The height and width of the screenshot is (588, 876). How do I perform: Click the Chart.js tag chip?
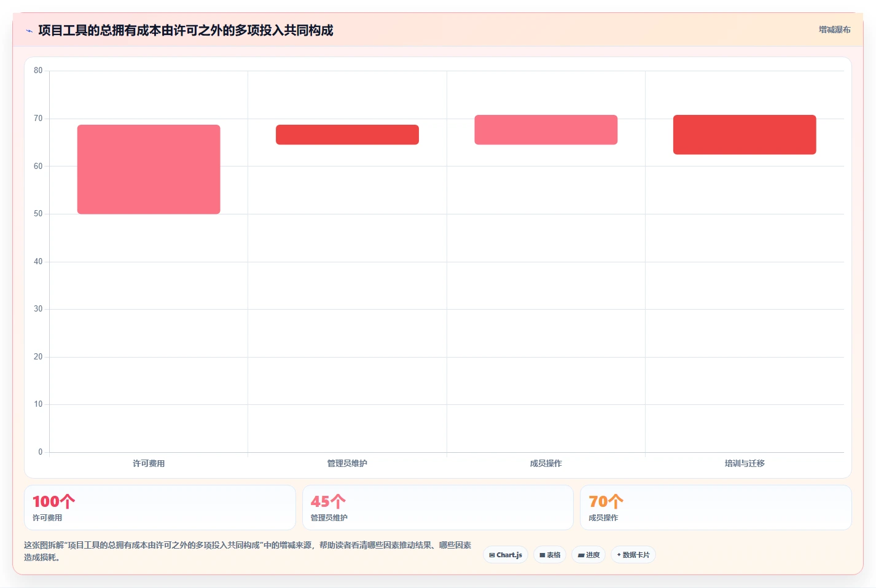click(x=506, y=555)
